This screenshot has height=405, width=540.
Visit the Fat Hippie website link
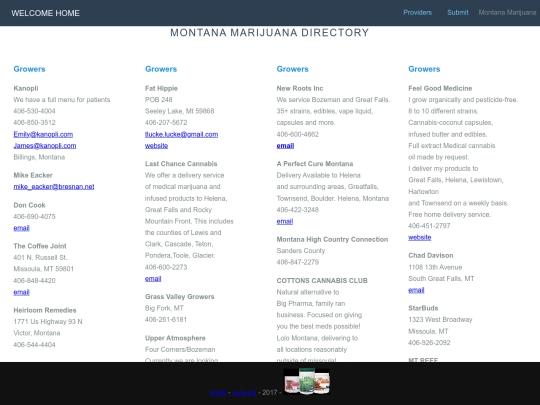point(156,146)
